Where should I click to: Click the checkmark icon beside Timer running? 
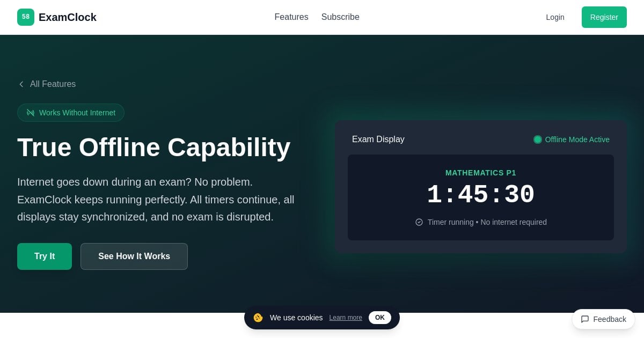(419, 222)
